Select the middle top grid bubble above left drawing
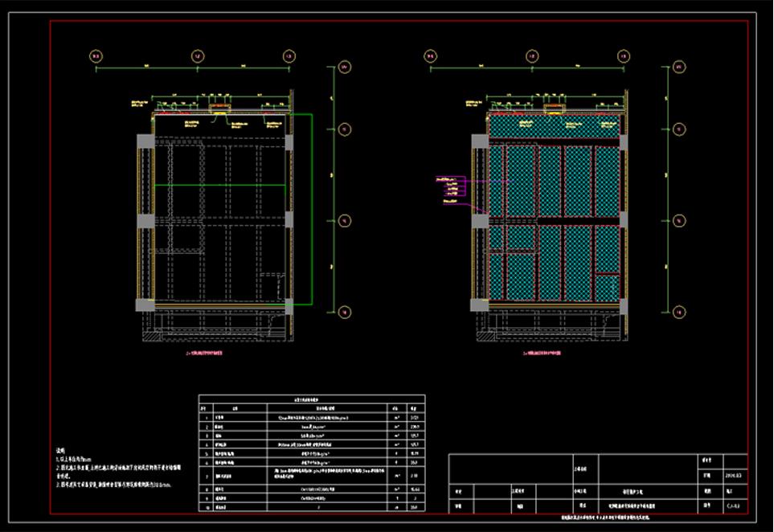This screenshot has height=532, width=774. coord(197,56)
